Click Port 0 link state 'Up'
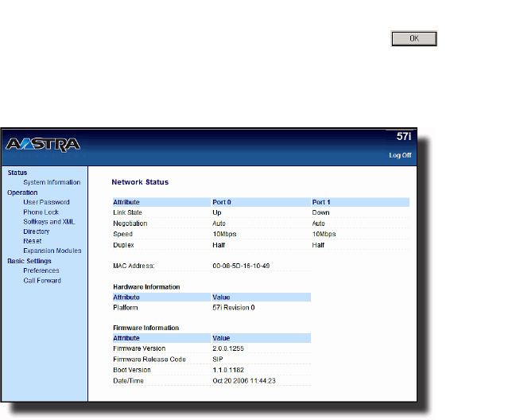Screen dimensions: 516x420 point(217,212)
